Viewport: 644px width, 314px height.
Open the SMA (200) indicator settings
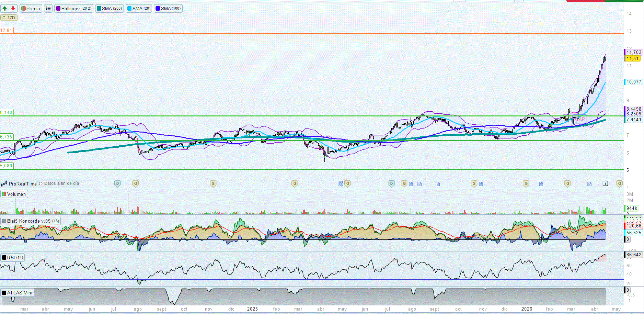click(109, 9)
